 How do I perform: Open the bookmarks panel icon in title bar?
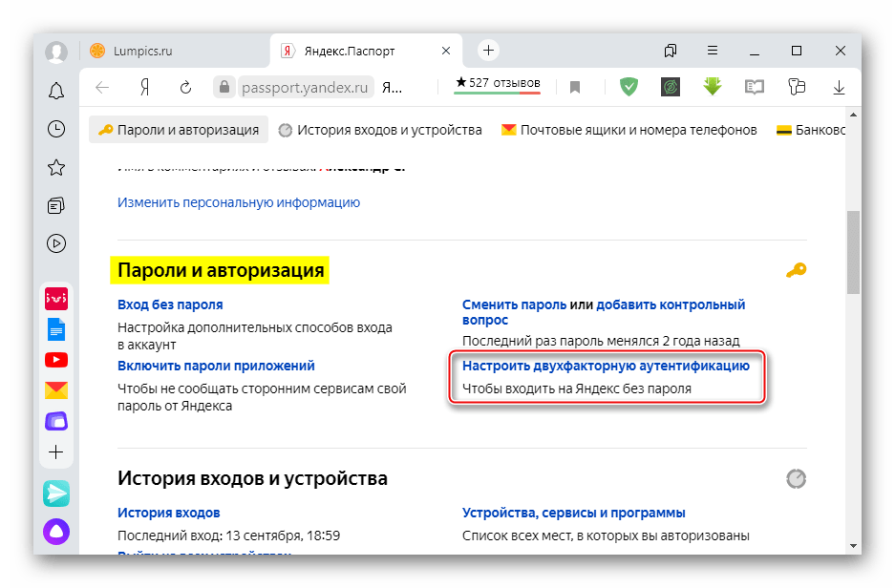click(x=671, y=51)
